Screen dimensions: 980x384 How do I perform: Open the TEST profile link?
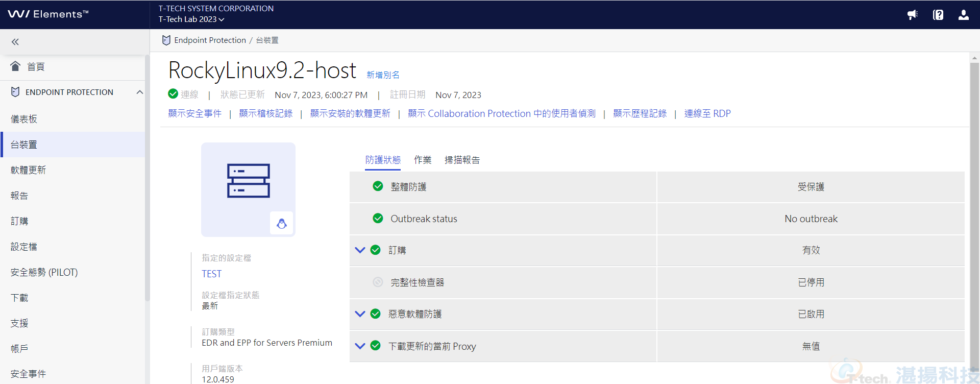pyautogui.click(x=211, y=274)
